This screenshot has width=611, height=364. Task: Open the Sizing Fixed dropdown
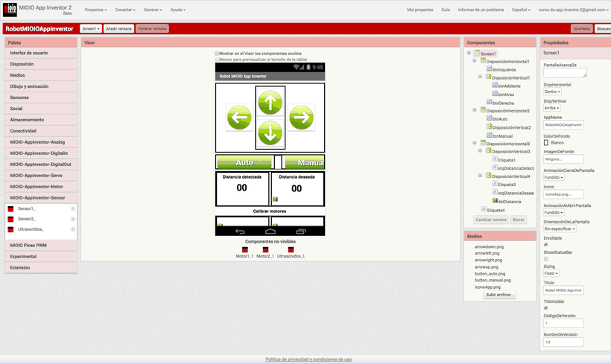(x=551, y=273)
